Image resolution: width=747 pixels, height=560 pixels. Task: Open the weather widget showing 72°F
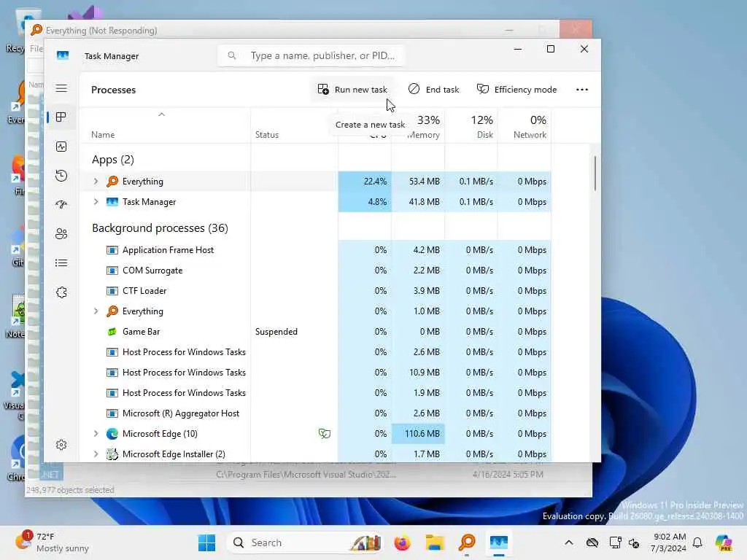point(52,542)
